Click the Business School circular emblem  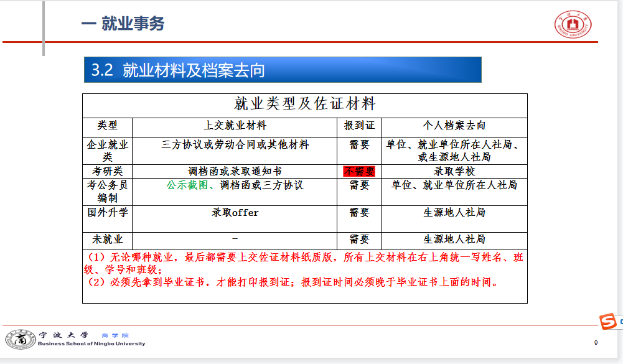coord(21,340)
